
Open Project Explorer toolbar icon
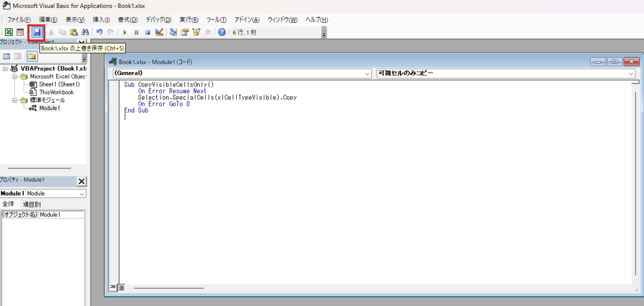(173, 32)
